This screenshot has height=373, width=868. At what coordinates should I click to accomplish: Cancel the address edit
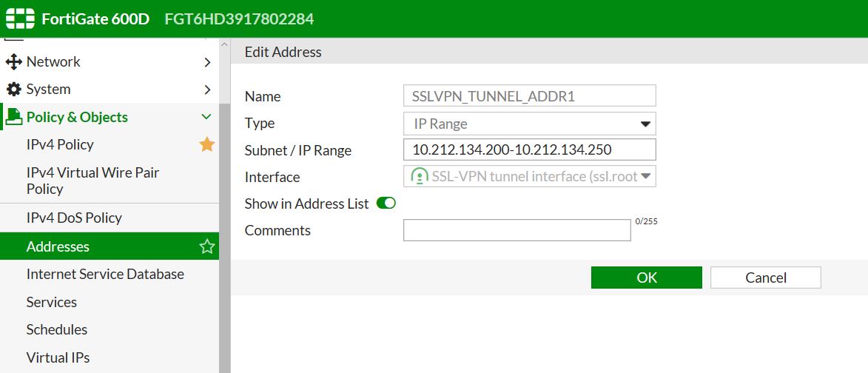(x=766, y=278)
